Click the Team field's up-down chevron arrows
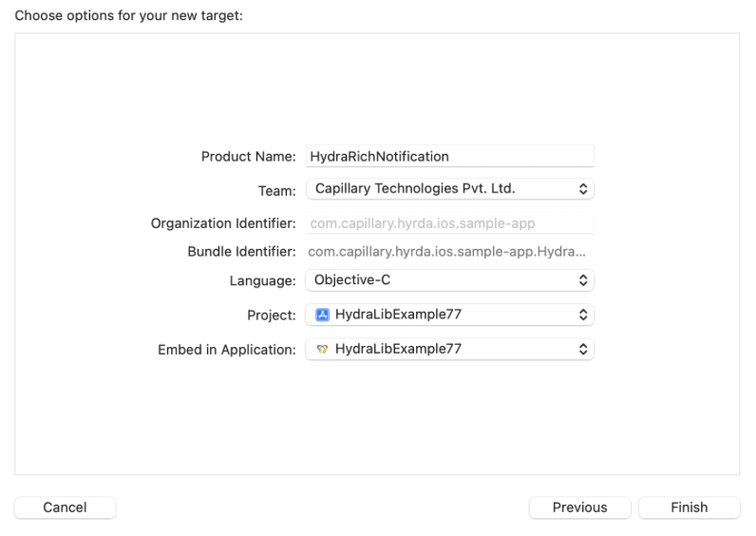This screenshot has height=536, width=756. coord(583,189)
